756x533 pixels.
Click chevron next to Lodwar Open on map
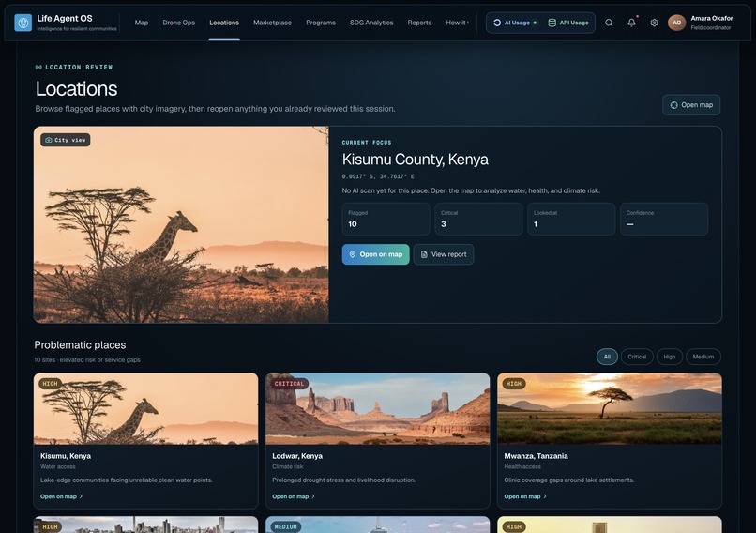[x=313, y=496]
